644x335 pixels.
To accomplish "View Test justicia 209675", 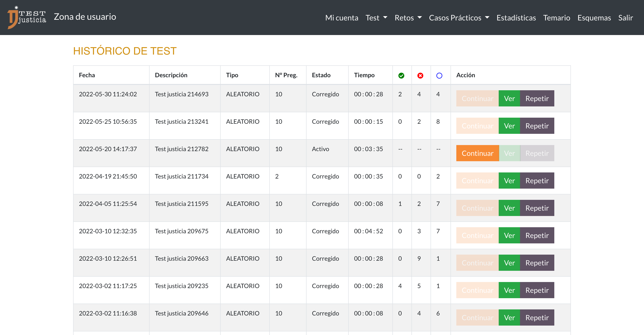I will pyautogui.click(x=509, y=235).
